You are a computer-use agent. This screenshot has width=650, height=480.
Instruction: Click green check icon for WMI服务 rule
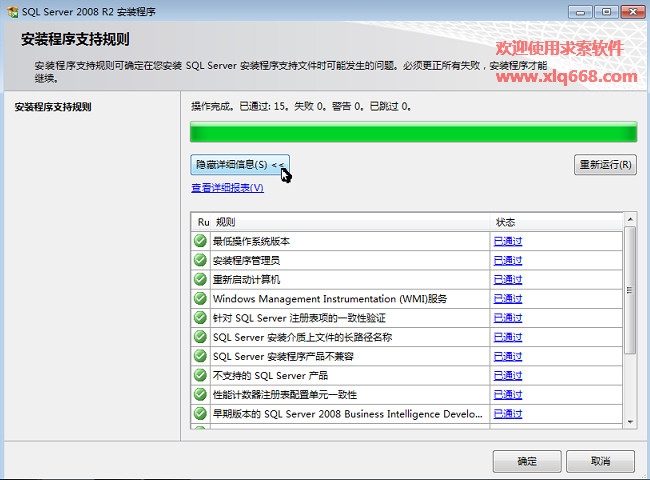(200, 298)
